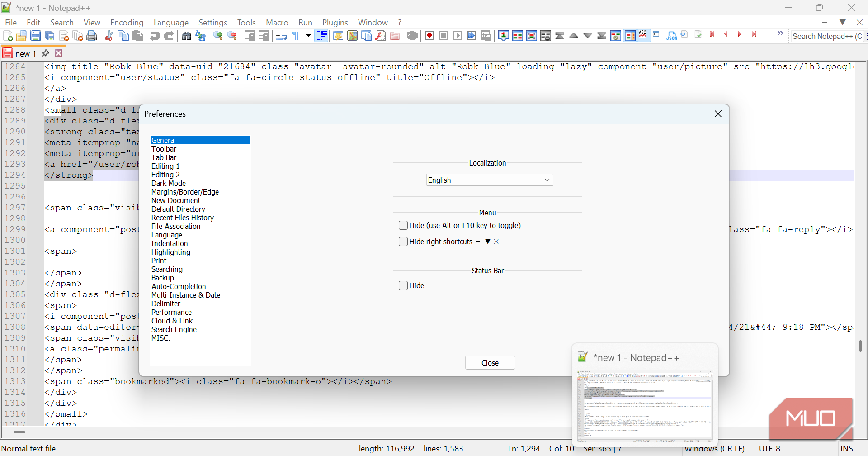Create a new document with the New toolbar icon
868x456 pixels.
coord(8,36)
